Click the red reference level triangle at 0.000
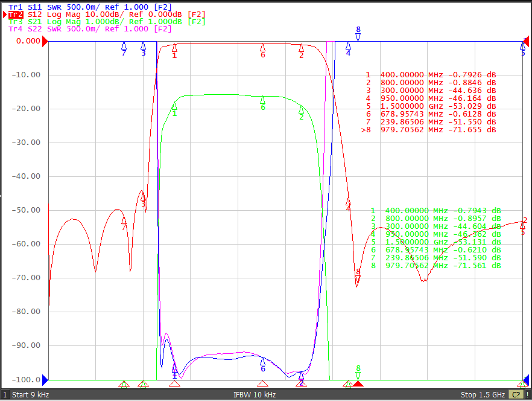The image size is (532, 401). pyautogui.click(x=45, y=42)
